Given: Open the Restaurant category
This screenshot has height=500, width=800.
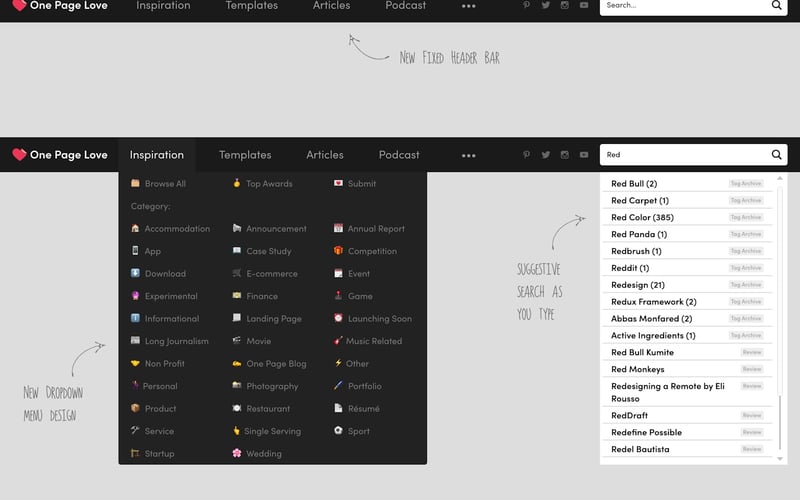Looking at the screenshot, I should click(x=261, y=408).
